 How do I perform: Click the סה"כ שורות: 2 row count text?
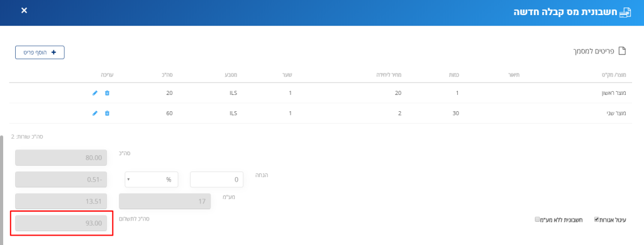click(x=27, y=137)
